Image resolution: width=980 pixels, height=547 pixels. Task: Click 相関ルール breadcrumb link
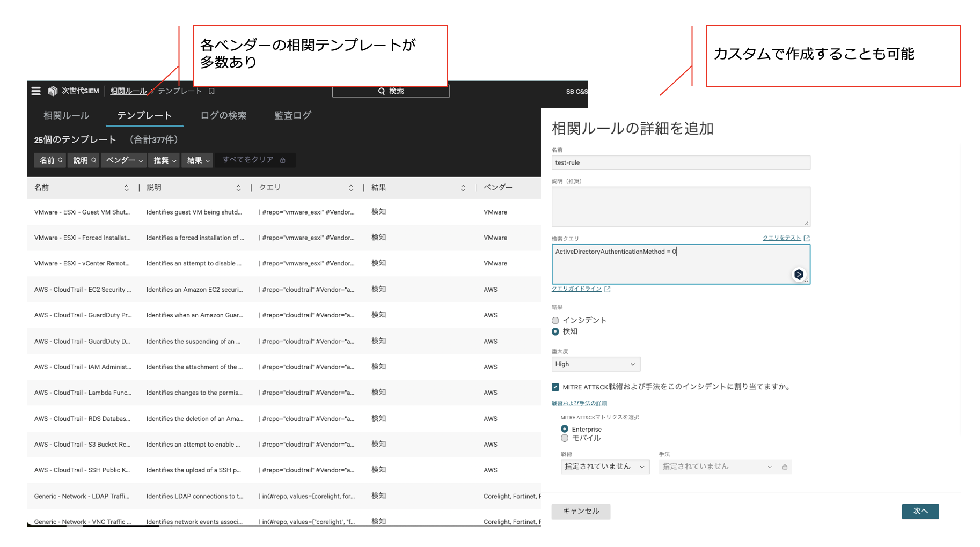point(128,91)
